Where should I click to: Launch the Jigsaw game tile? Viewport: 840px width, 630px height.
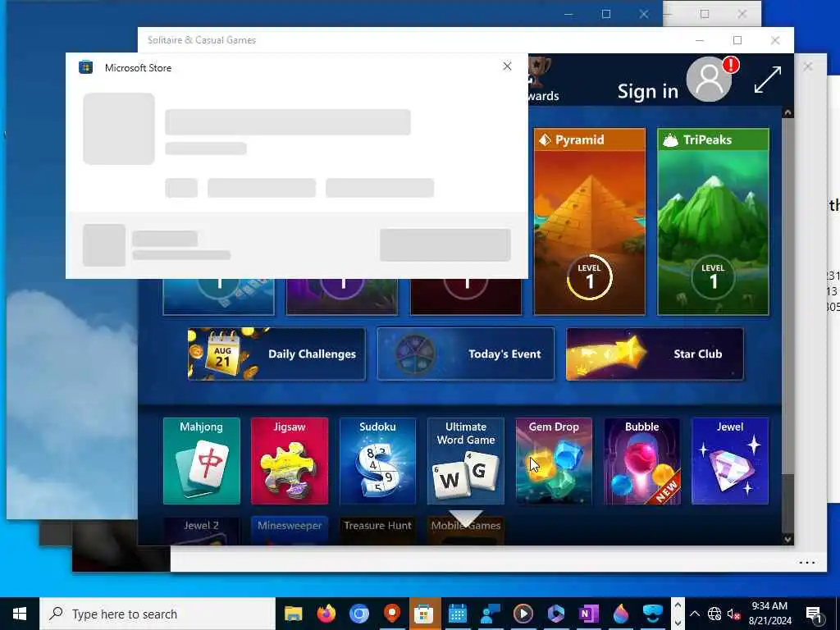(x=290, y=461)
